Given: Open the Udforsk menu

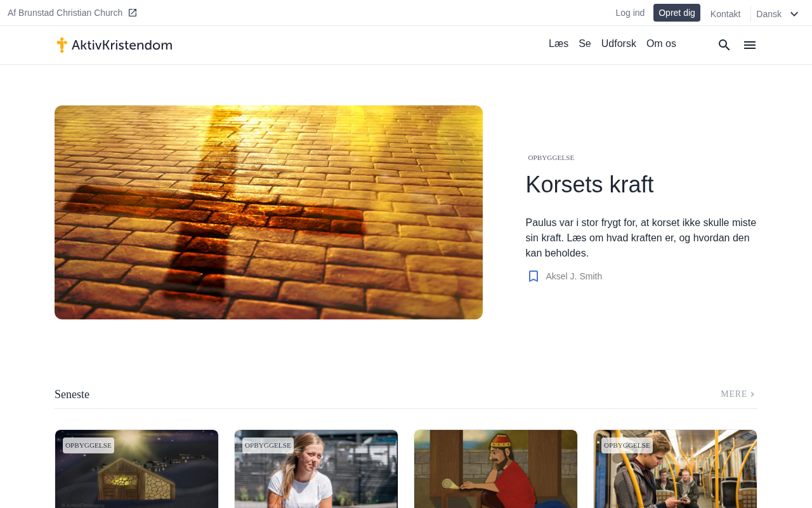Looking at the screenshot, I should (x=619, y=44).
